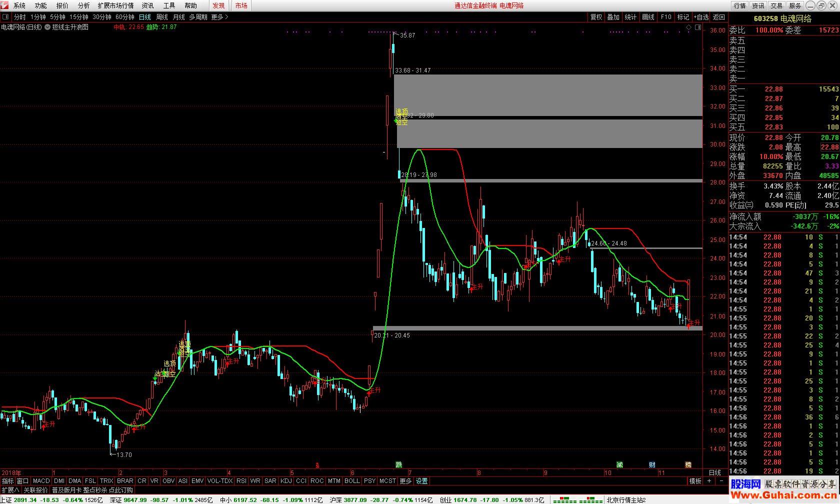Viewport: 840px width, 504px height.
Task: Click the 标记 toolbar button
Action: (x=683, y=17)
